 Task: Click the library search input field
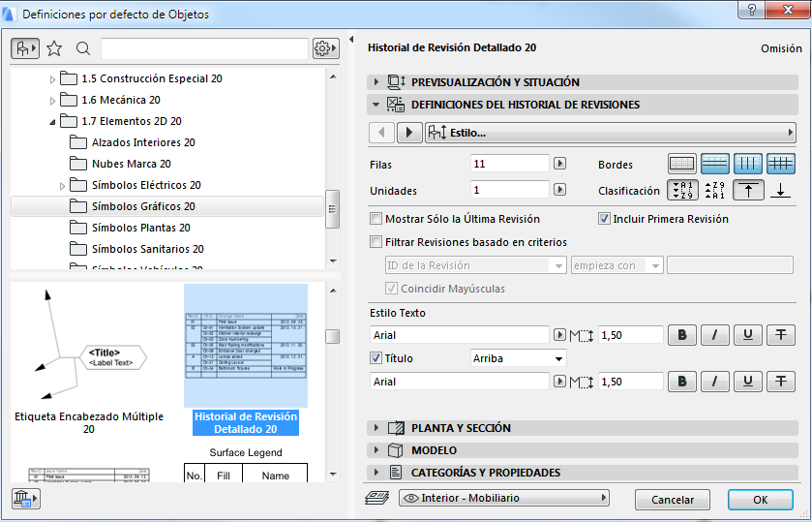click(204, 48)
